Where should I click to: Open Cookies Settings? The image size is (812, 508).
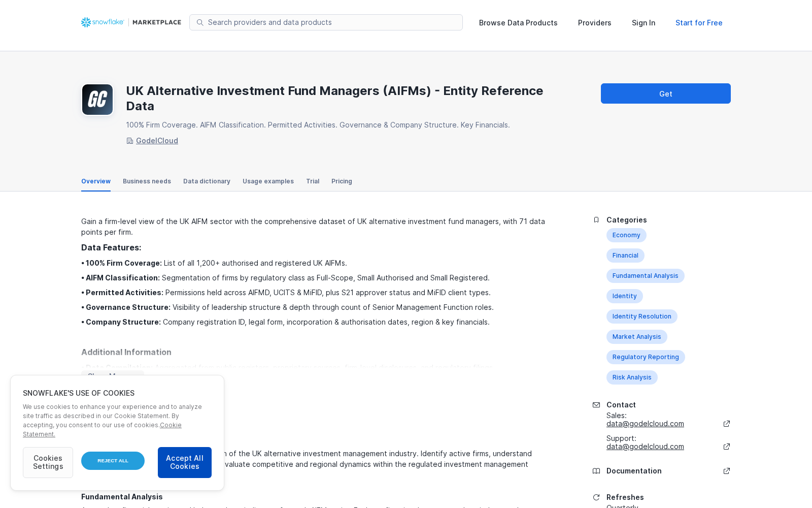click(x=48, y=462)
